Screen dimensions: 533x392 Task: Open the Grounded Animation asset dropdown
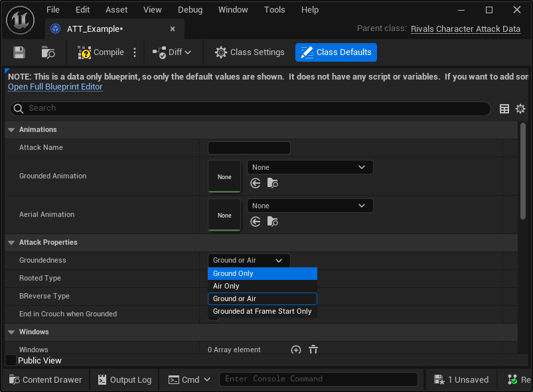[x=310, y=167]
